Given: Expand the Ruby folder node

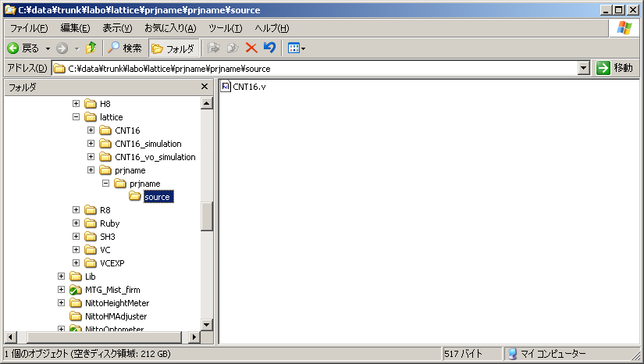Looking at the screenshot, I should [x=76, y=223].
